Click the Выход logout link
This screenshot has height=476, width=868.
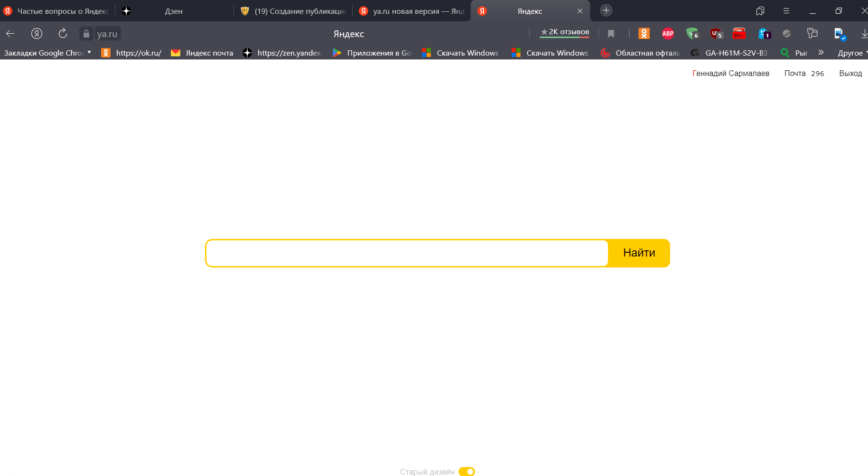pos(850,73)
